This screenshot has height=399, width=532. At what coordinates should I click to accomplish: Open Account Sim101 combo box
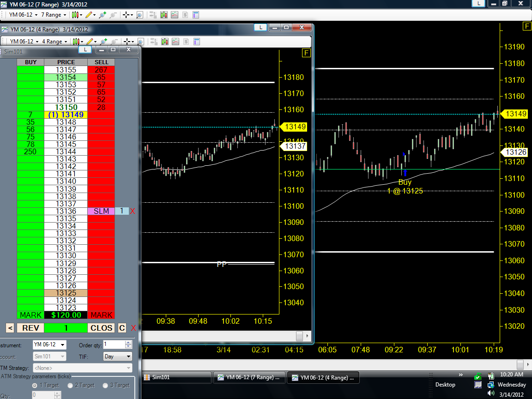[49, 356]
